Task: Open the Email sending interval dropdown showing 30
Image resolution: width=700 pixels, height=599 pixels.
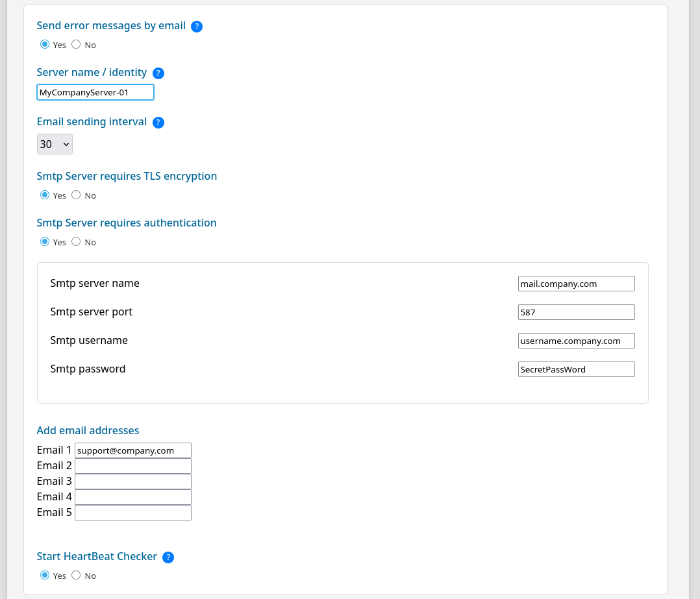Action: pos(55,144)
